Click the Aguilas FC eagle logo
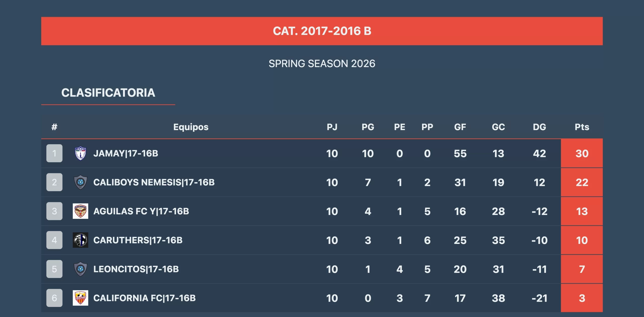 80,211
